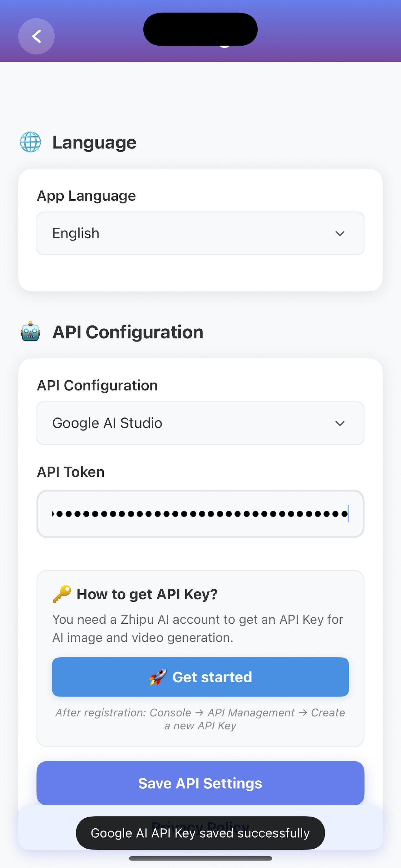Tap the back arrow button
The width and height of the screenshot is (401, 868).
(x=36, y=36)
